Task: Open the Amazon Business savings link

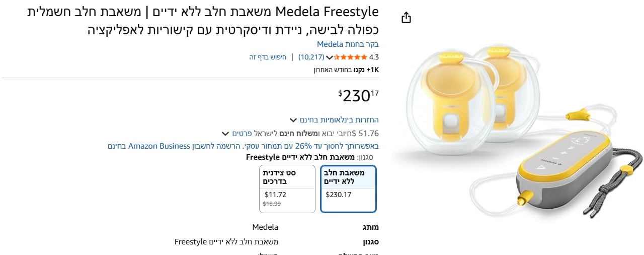Action: click(x=243, y=146)
